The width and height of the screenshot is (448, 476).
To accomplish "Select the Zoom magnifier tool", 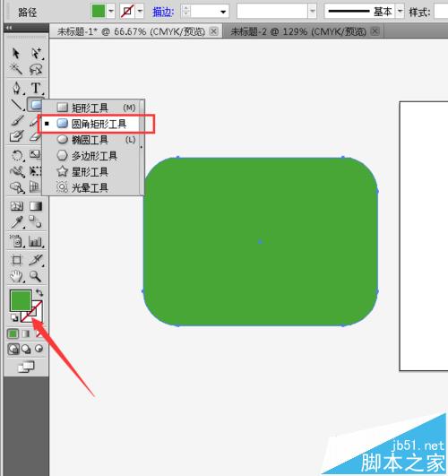I will (36, 276).
